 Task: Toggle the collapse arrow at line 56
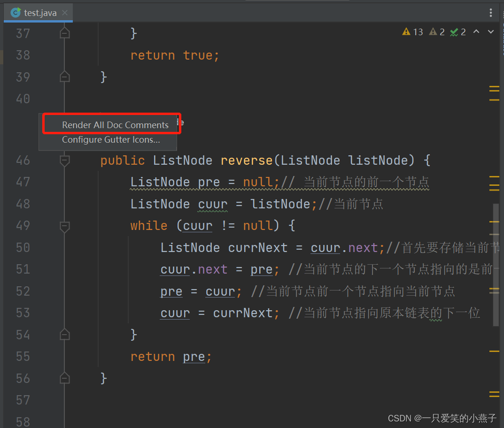pyautogui.click(x=64, y=378)
